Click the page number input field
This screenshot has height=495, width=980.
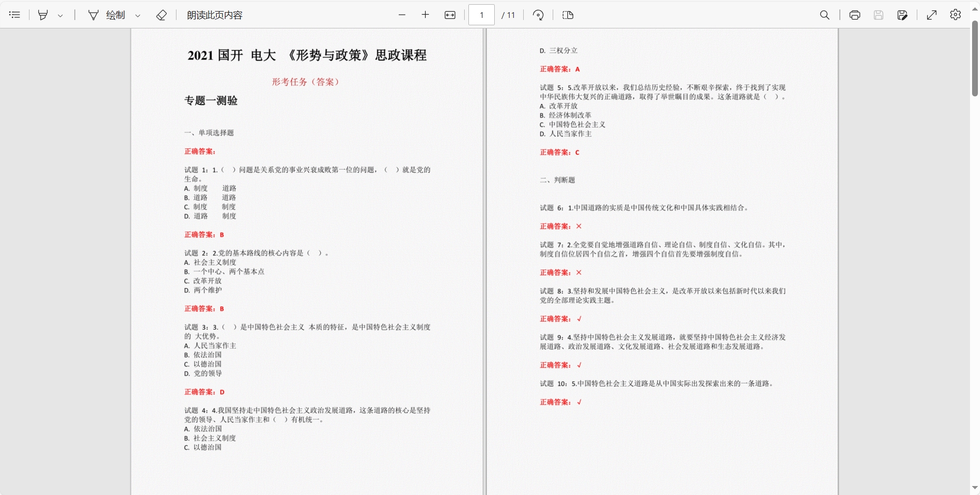[x=482, y=15]
